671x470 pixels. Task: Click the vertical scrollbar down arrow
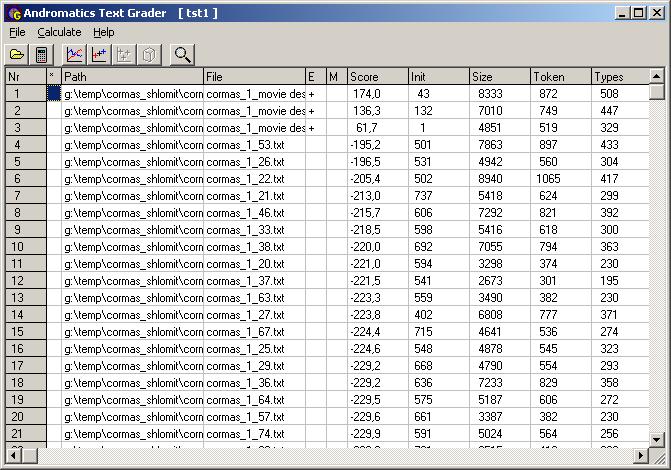(656, 439)
